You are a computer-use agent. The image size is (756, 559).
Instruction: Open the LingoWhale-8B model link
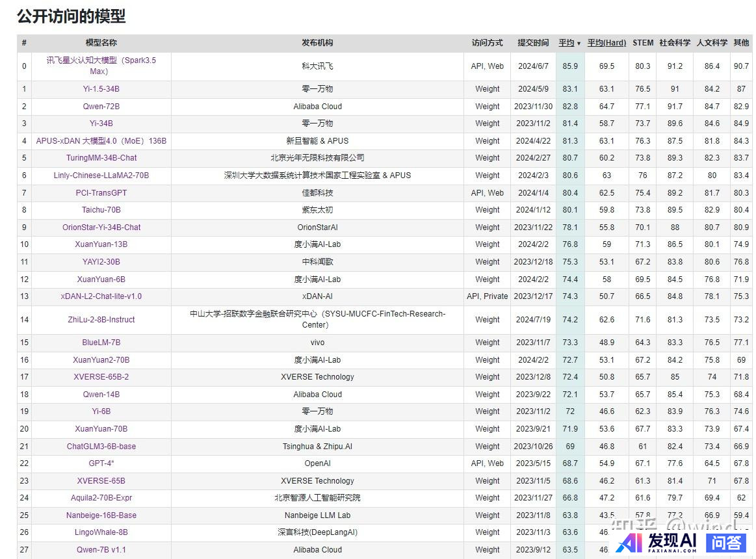coord(101,532)
